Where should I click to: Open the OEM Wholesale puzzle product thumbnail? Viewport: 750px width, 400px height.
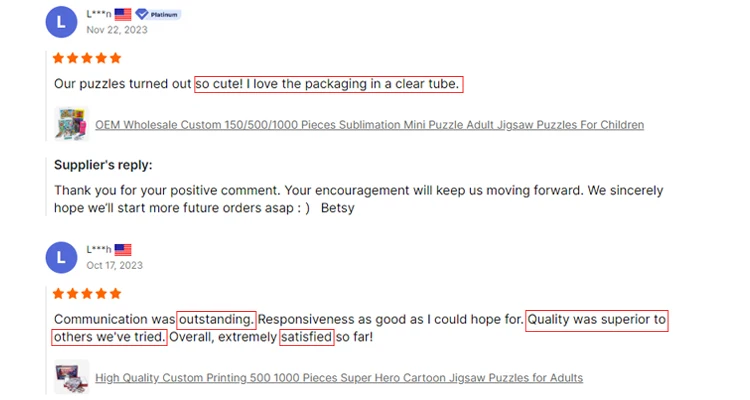click(71, 124)
